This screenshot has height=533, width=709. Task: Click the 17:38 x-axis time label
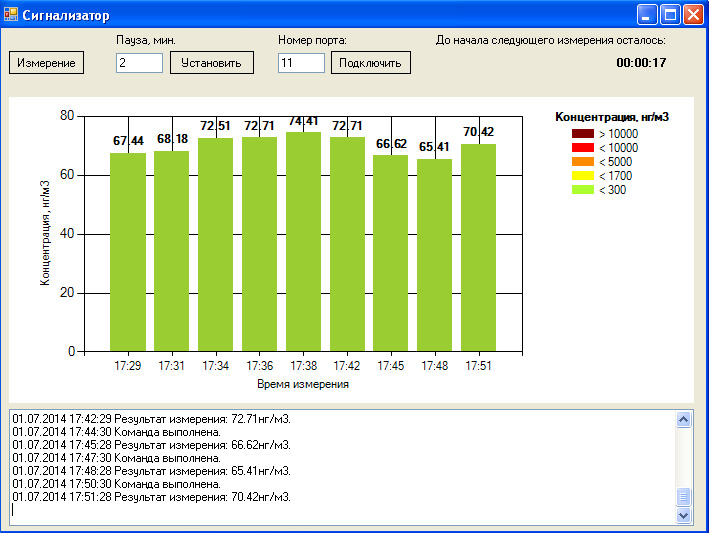pos(303,366)
